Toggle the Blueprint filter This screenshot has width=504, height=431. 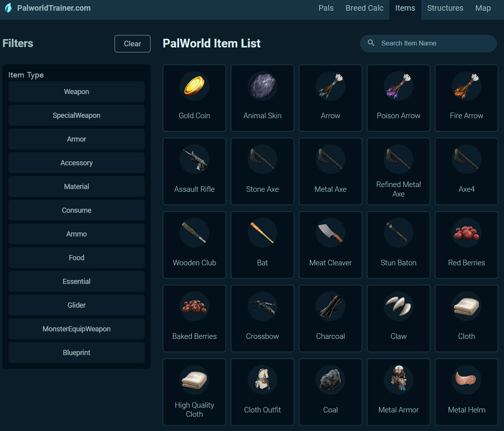(x=76, y=353)
